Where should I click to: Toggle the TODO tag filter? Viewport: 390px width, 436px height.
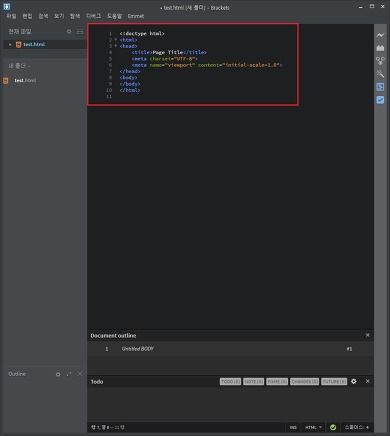coord(230,381)
